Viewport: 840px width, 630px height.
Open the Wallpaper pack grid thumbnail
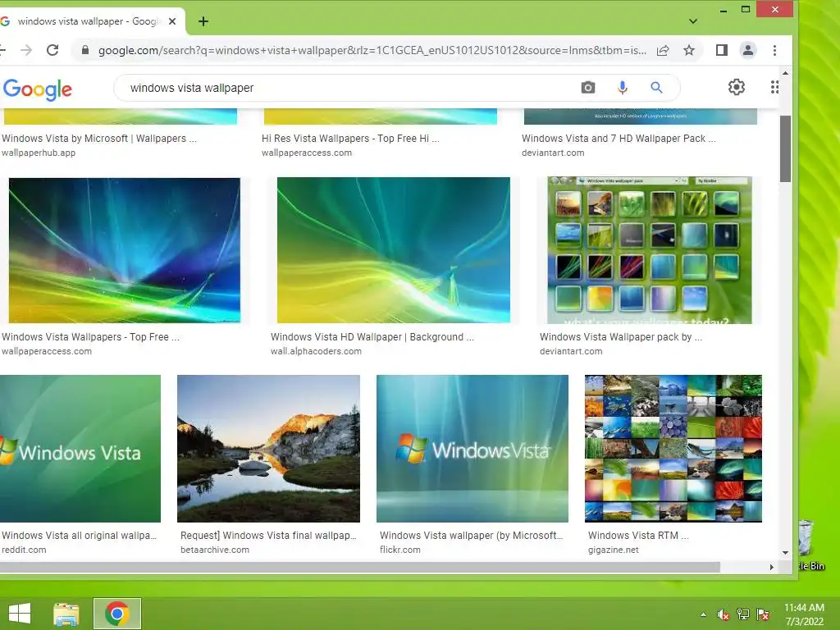tap(650, 250)
